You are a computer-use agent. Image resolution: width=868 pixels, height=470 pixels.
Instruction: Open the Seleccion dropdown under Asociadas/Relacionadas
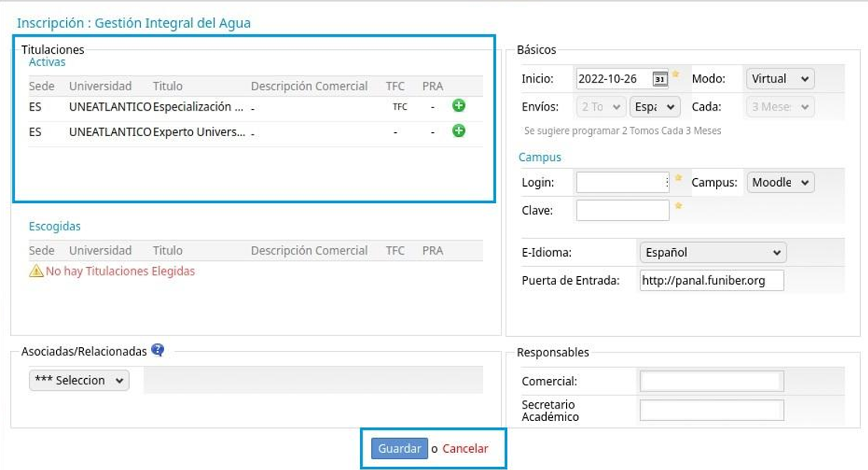click(x=79, y=380)
